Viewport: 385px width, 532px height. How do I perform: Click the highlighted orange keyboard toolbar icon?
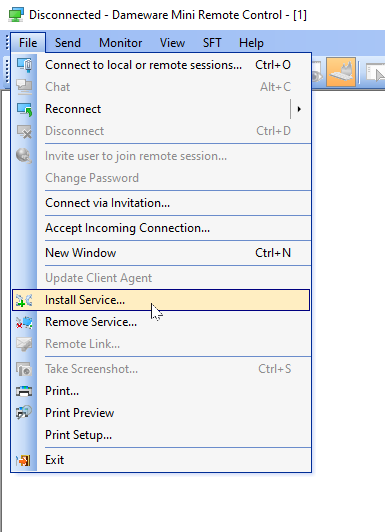(x=341, y=72)
